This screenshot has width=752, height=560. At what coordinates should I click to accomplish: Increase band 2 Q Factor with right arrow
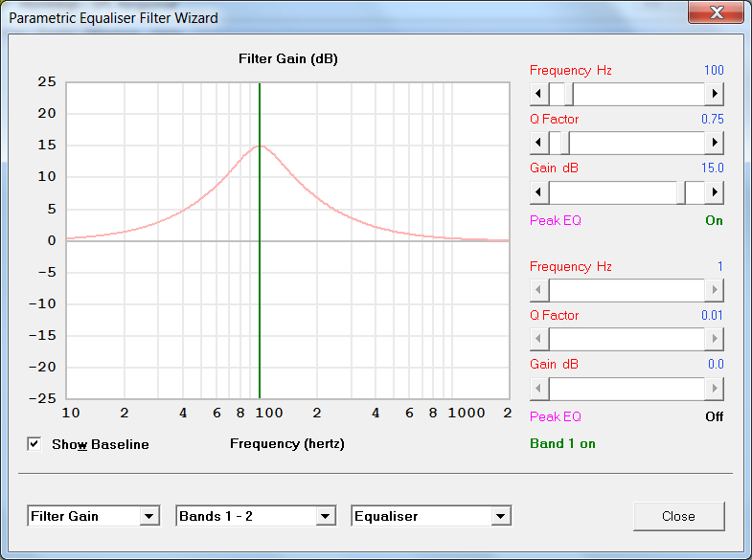tap(714, 339)
